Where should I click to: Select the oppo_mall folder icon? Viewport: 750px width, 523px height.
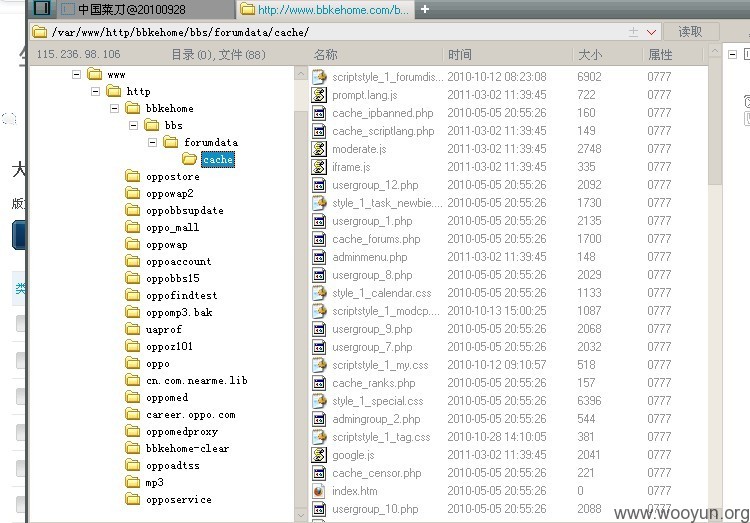[x=132, y=227]
